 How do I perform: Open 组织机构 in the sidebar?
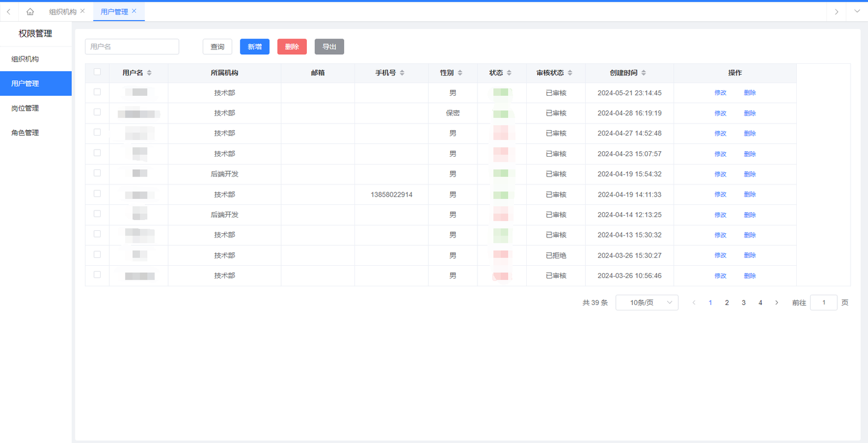coord(36,59)
